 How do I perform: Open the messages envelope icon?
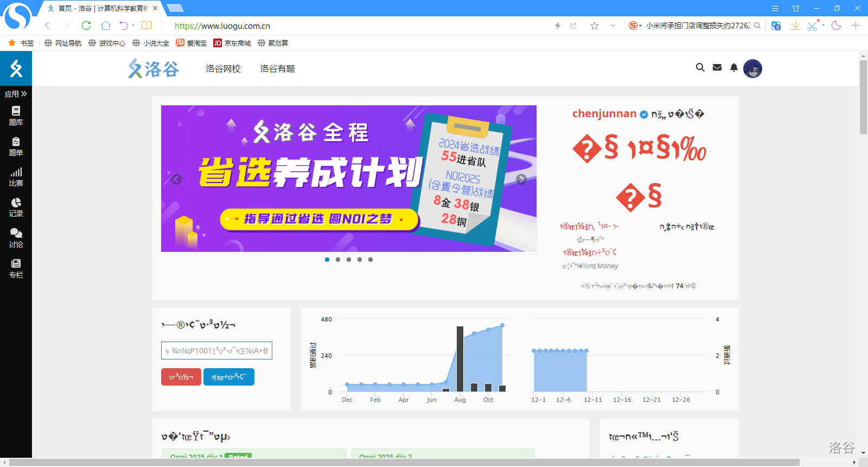tap(717, 68)
